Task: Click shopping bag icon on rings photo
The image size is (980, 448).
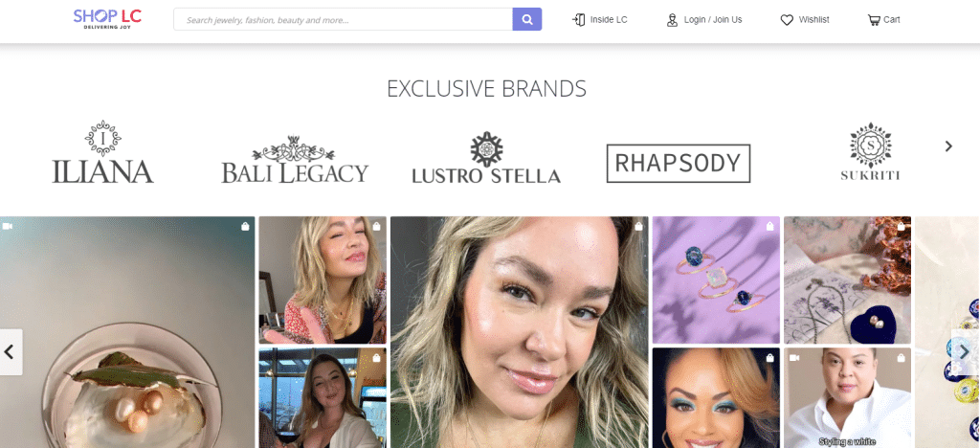Action: point(769,227)
